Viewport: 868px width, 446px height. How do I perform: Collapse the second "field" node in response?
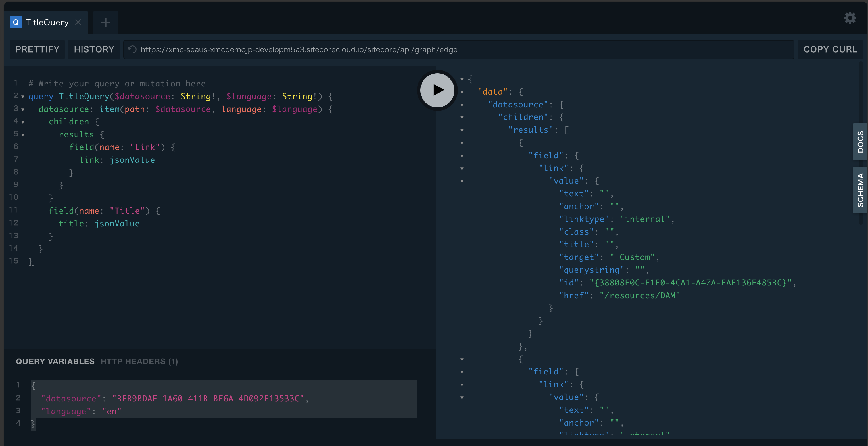[x=462, y=372]
